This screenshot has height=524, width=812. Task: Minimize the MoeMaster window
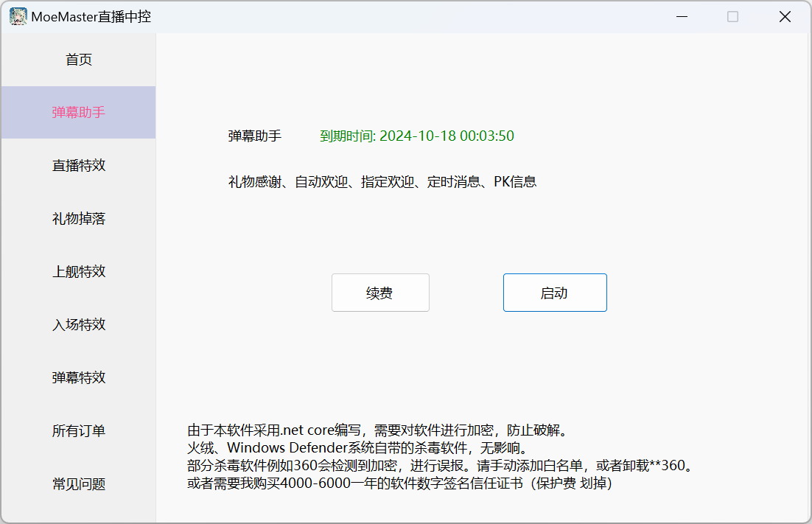682,16
